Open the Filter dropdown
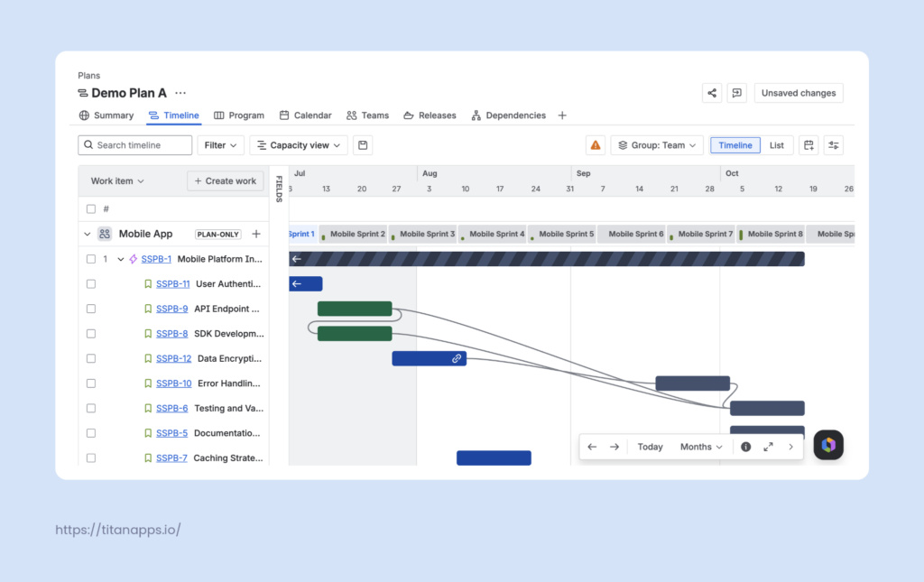 pyautogui.click(x=220, y=145)
